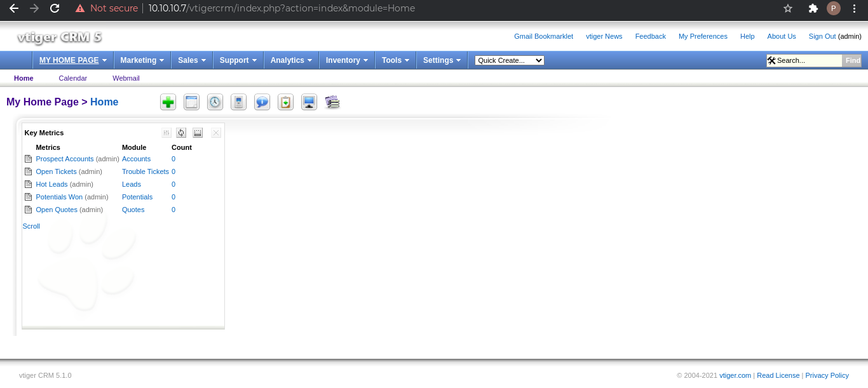Show the world clock icon
Screen dimensions: 868x388
point(215,102)
